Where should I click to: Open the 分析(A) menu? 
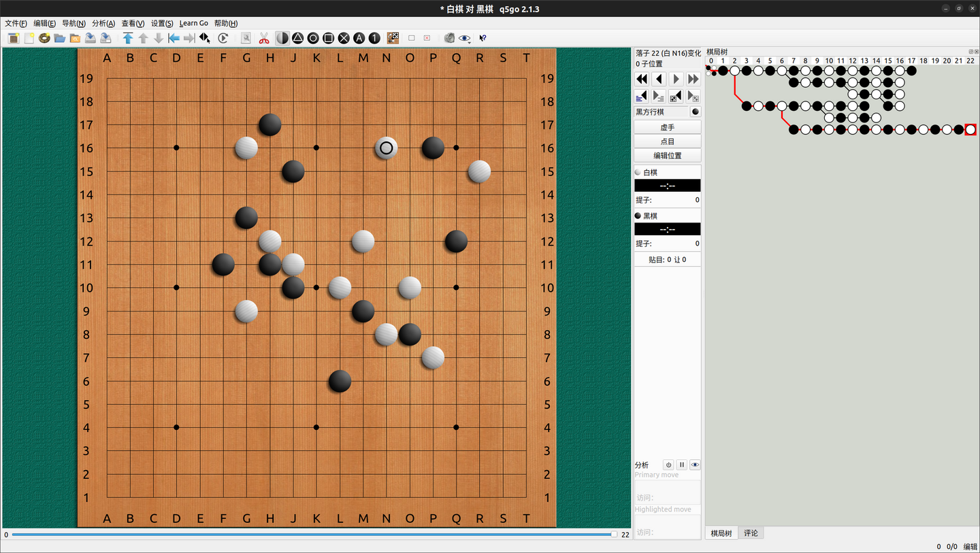point(103,23)
